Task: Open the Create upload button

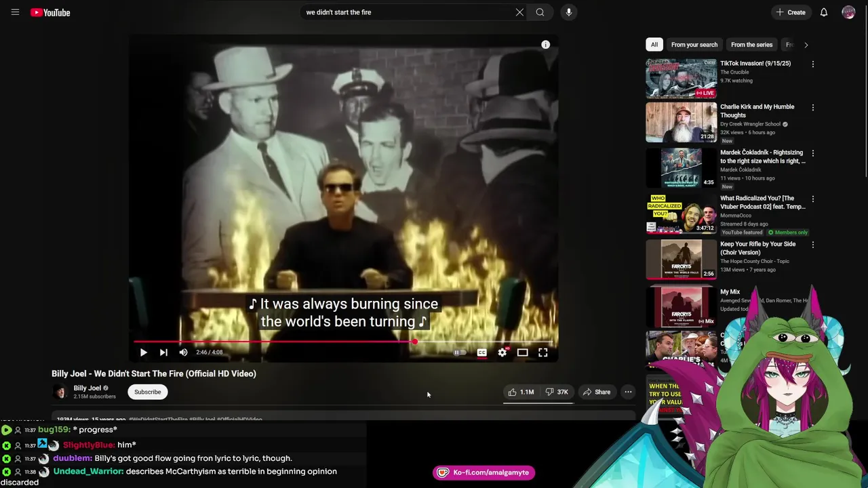Action: 791,12
